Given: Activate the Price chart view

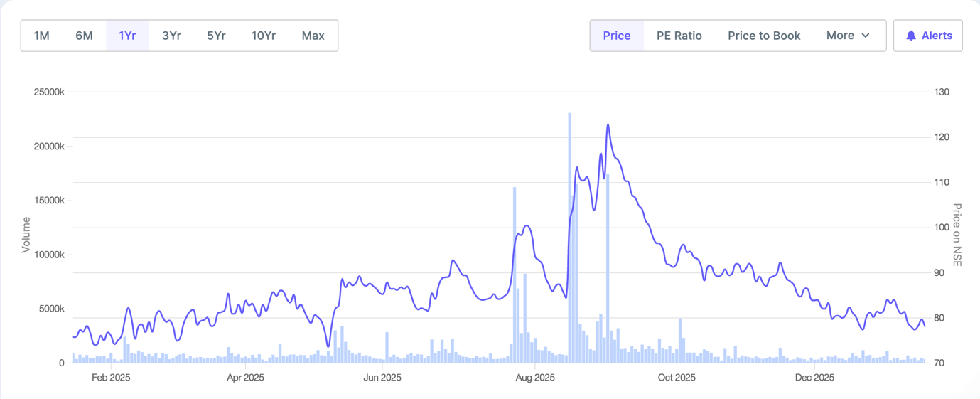Looking at the screenshot, I should coord(616,36).
